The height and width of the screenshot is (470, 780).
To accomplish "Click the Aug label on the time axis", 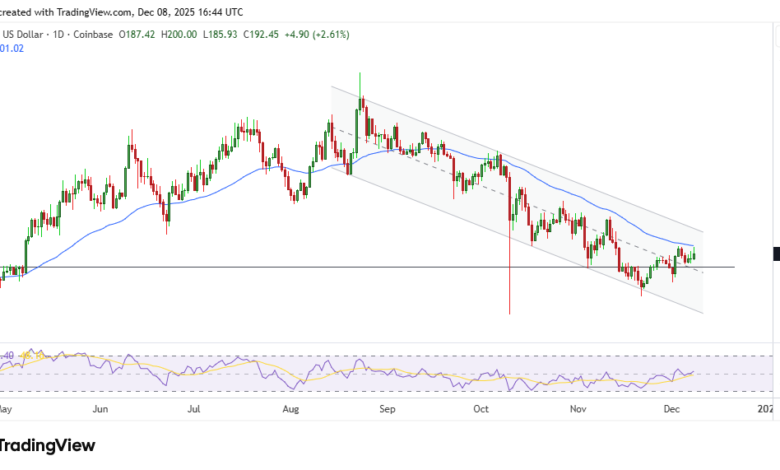I will point(291,409).
